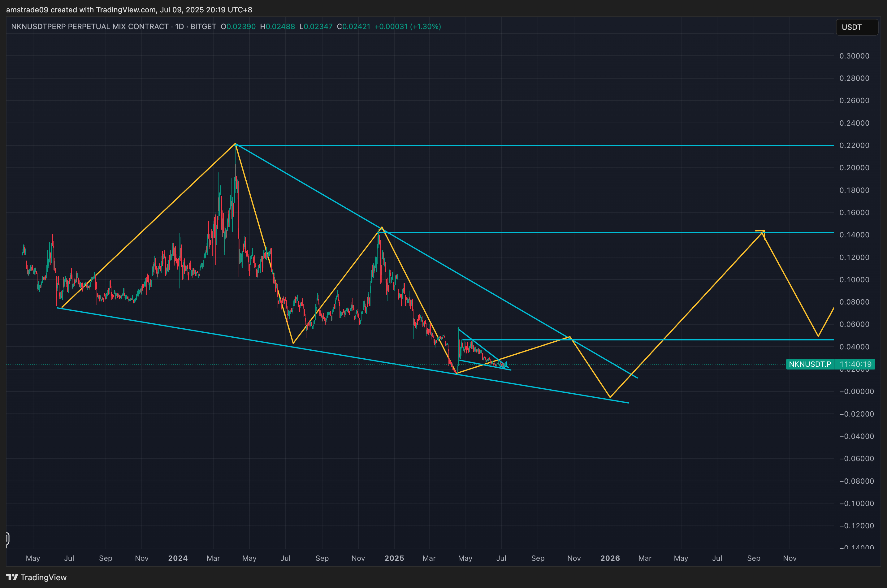Select the open value O0.02390
Viewport: 887px width, 588px height.
pyautogui.click(x=238, y=27)
